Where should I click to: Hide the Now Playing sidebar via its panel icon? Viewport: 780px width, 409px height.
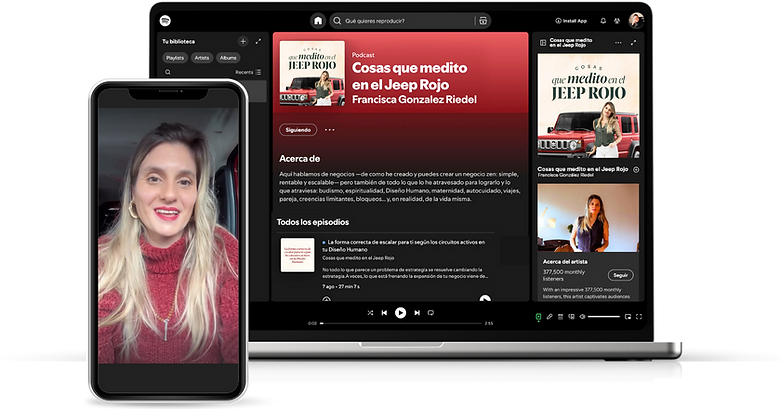(543, 43)
